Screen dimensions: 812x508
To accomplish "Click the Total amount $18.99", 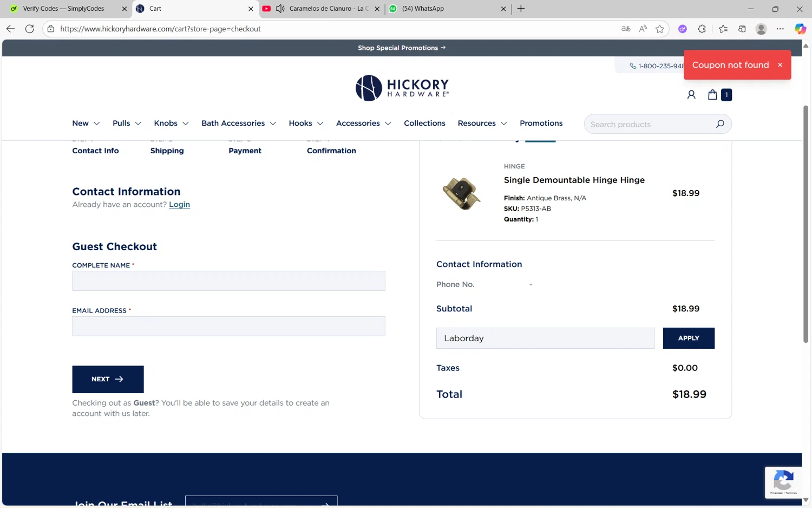I will (x=689, y=394).
